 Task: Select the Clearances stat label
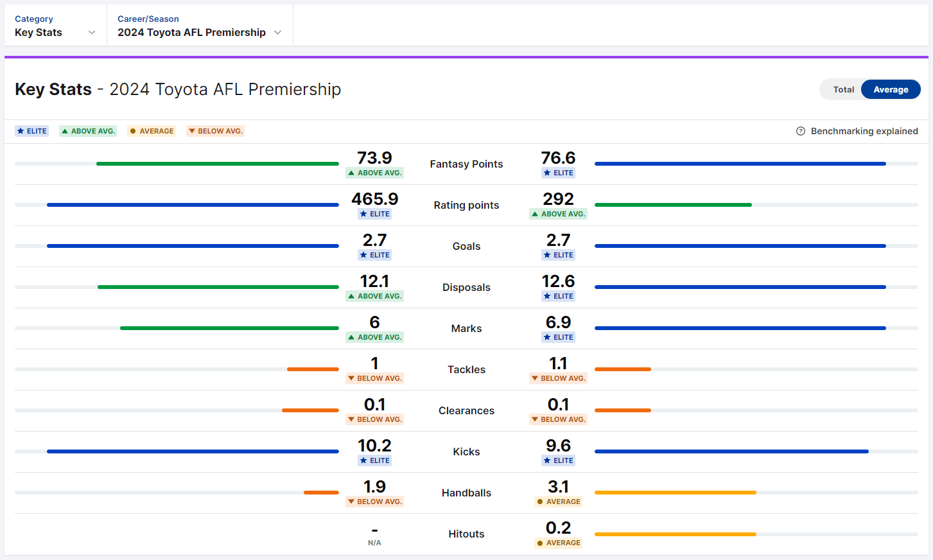click(466, 411)
